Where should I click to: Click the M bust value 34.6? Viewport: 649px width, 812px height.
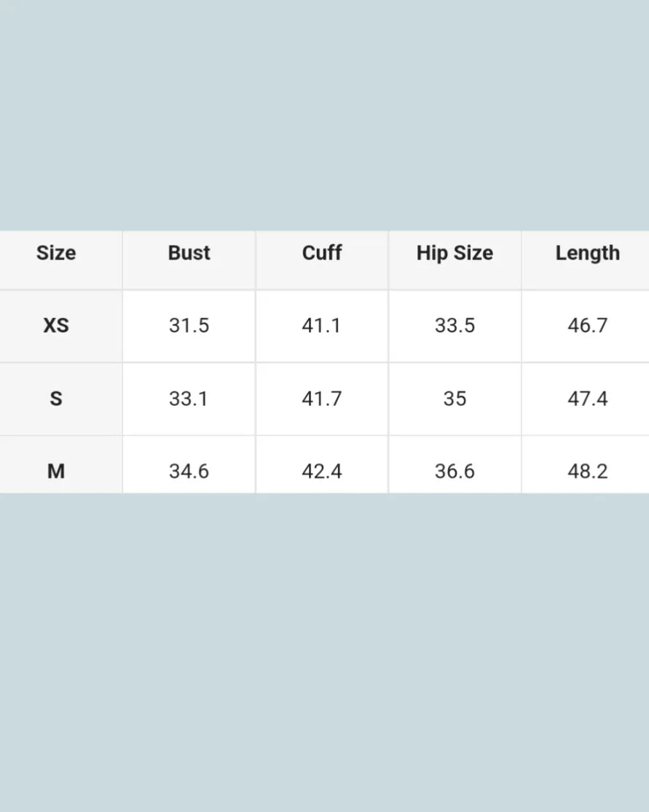(x=189, y=472)
